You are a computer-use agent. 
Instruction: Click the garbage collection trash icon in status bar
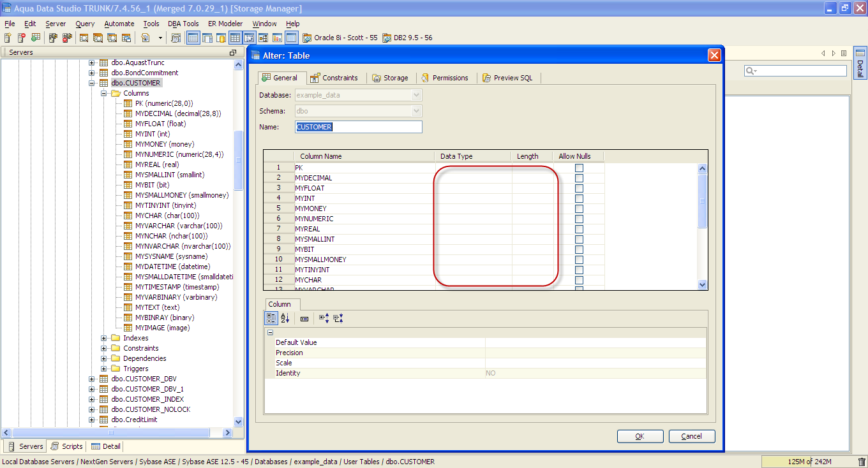[x=862, y=462]
